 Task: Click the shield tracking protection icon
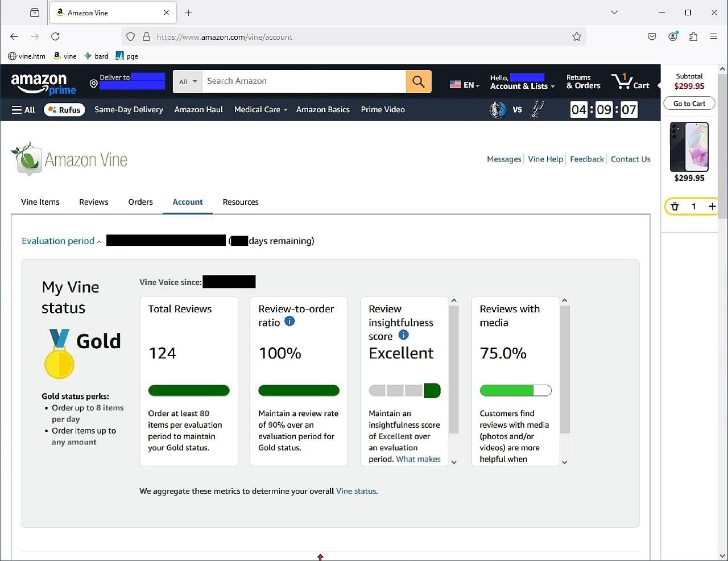131,36
